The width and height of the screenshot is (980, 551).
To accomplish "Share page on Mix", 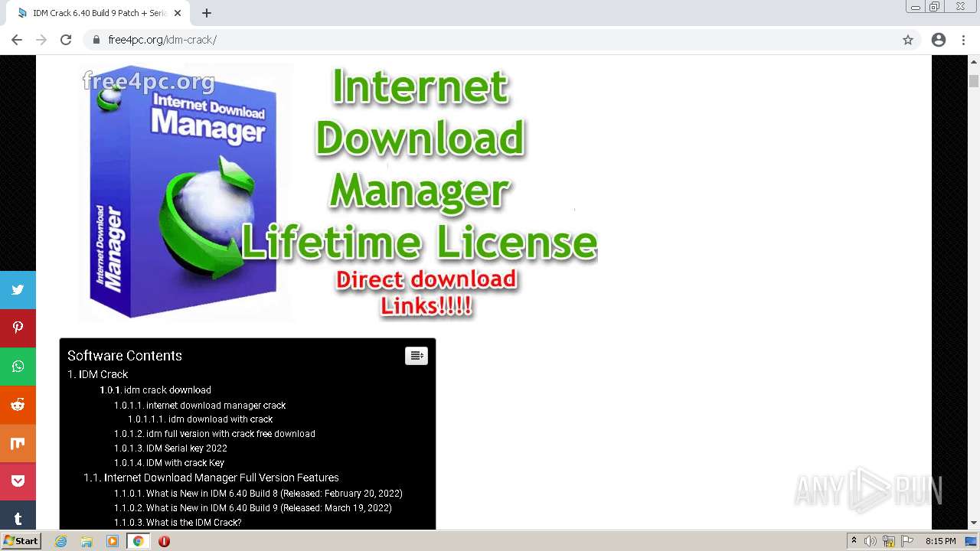I will [18, 443].
